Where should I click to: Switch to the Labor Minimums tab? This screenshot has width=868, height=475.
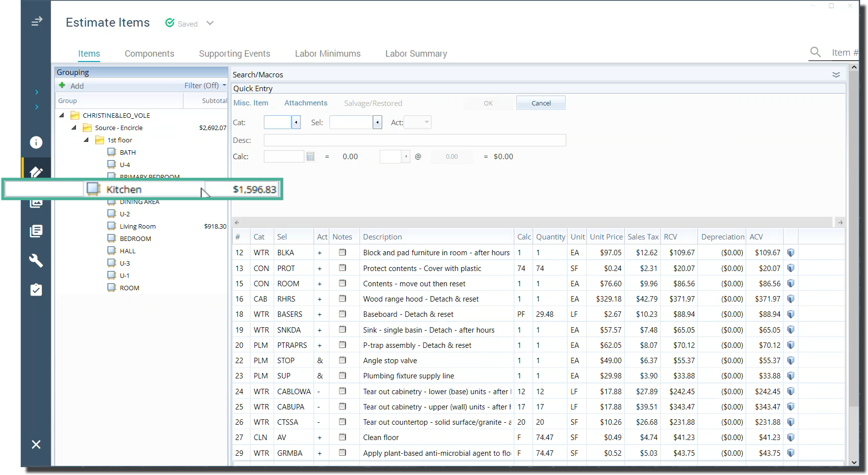tap(328, 54)
